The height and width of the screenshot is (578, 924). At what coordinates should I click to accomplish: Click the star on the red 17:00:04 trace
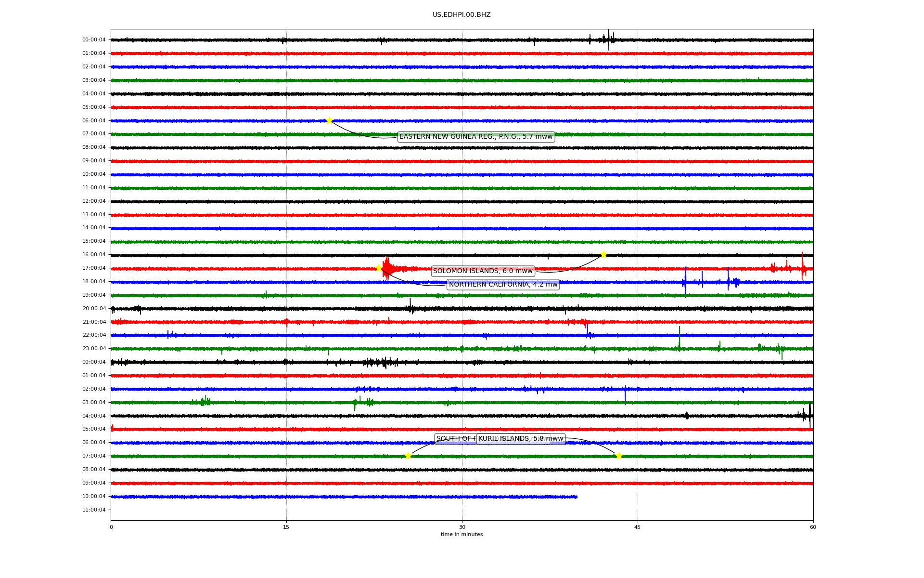pyautogui.click(x=379, y=268)
